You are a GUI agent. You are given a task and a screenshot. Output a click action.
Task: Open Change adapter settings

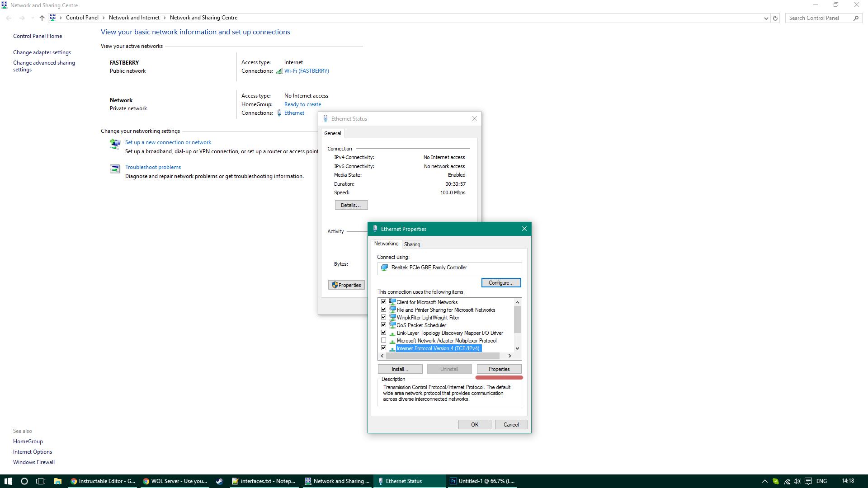[x=42, y=52]
